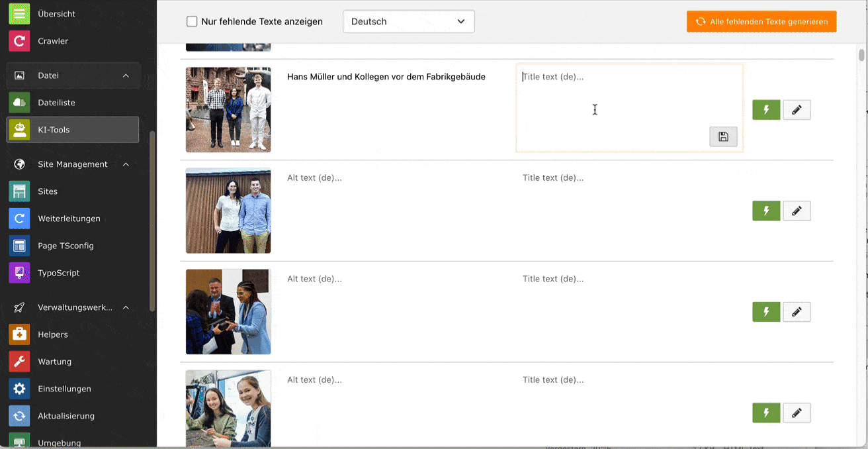The image size is (868, 449).
Task: Click the Übersicht link in sidebar
Action: [56, 14]
